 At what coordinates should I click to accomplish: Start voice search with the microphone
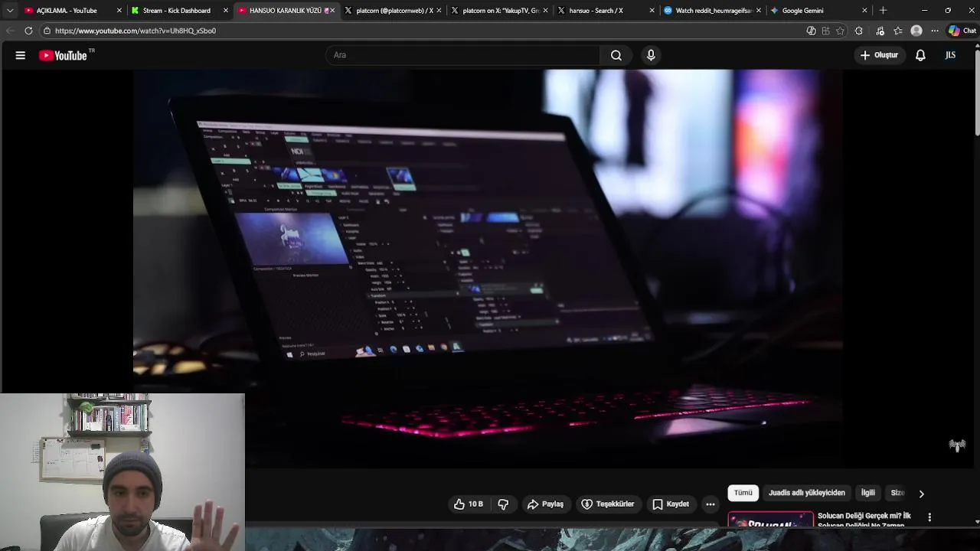pos(651,55)
